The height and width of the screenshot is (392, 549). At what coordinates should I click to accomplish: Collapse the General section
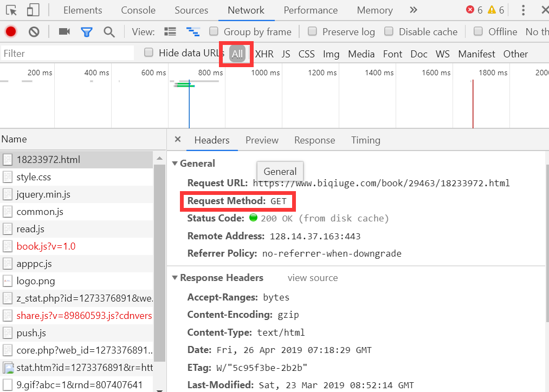click(x=175, y=164)
